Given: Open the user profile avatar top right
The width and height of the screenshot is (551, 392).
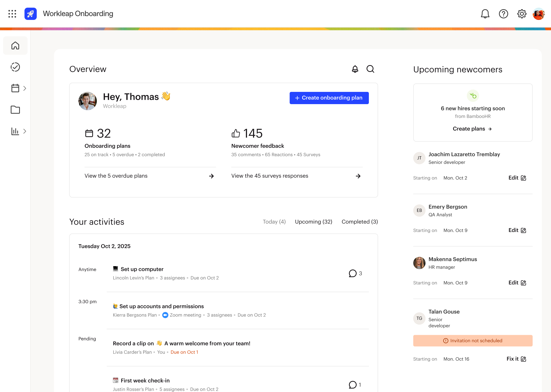Looking at the screenshot, I should click(539, 14).
